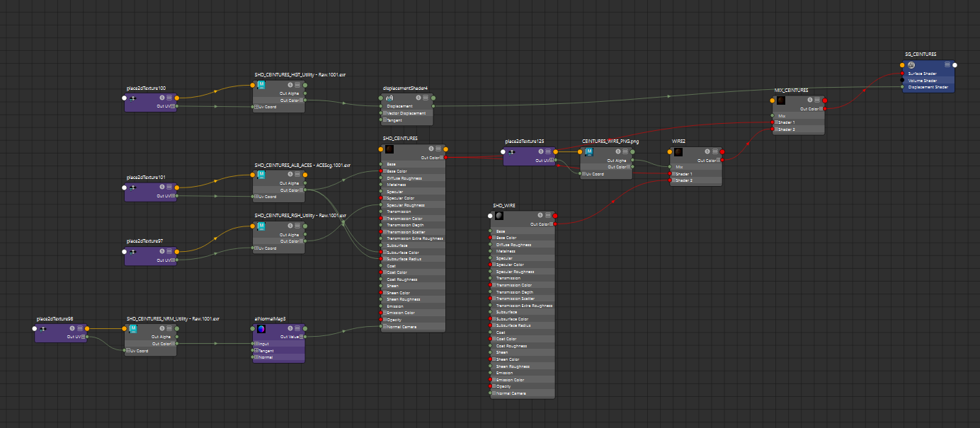The image size is (980, 428).
Task: Select the place2dTexture97 node icon
Action: click(x=132, y=251)
